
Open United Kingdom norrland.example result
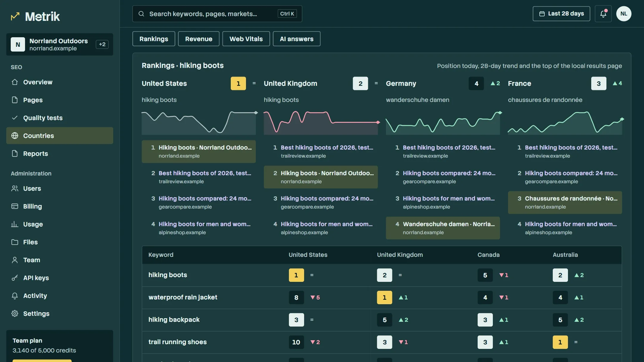click(x=321, y=177)
